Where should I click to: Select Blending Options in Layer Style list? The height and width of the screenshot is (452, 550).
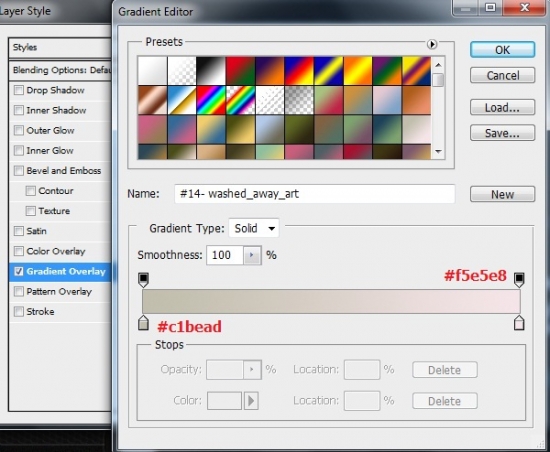[x=60, y=70]
